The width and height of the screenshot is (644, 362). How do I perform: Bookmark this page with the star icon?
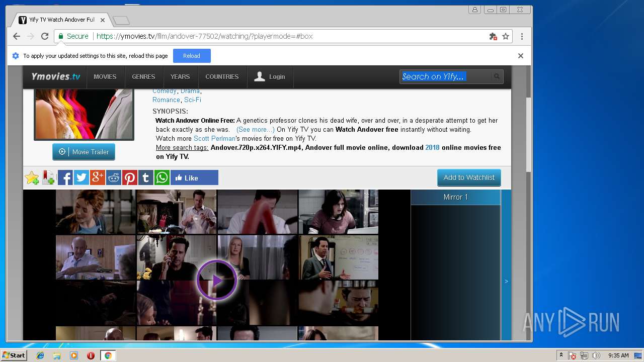click(506, 36)
